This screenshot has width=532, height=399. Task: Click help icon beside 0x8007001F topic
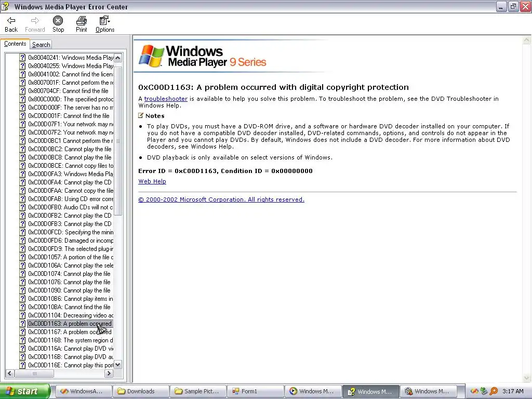tap(22, 83)
